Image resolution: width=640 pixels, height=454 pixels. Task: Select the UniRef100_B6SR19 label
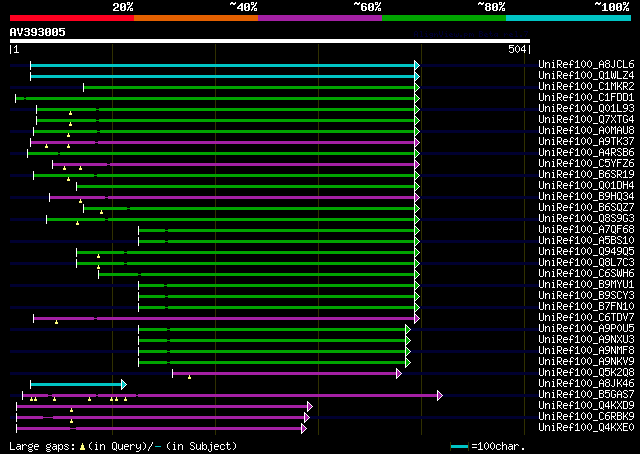(x=586, y=175)
